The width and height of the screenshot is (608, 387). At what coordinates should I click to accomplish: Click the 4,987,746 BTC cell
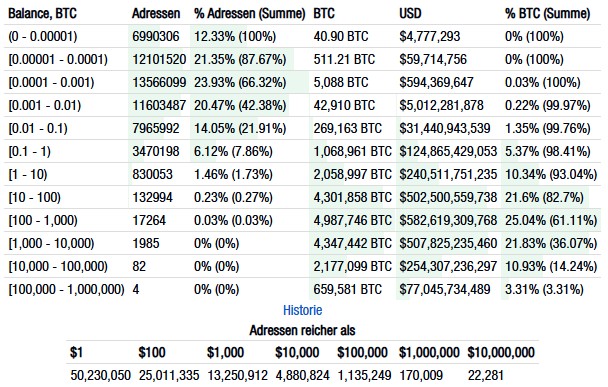coord(352,221)
